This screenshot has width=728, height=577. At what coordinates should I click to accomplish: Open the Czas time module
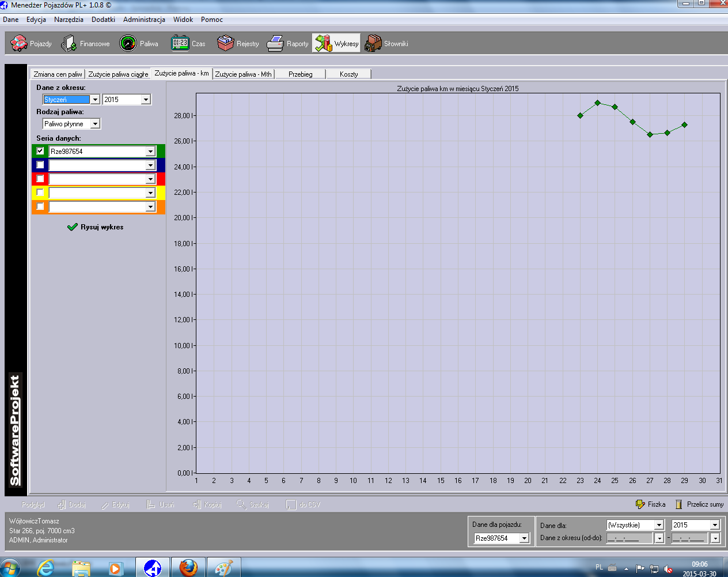[x=188, y=44]
